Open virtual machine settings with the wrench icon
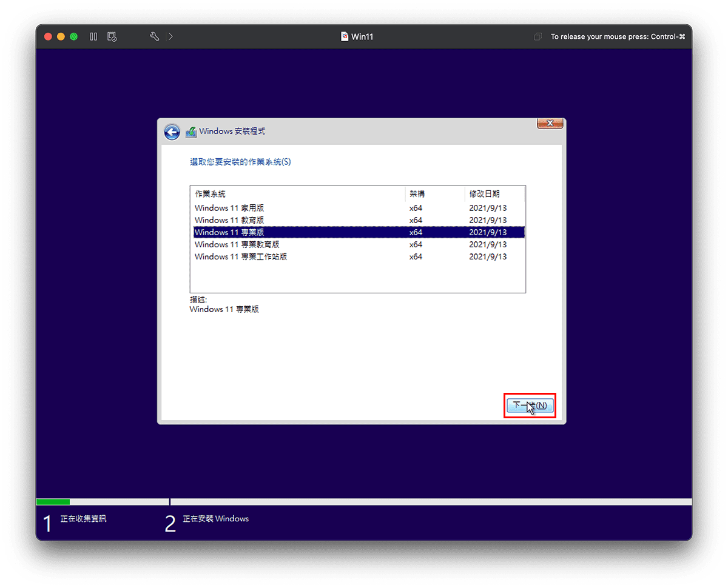This screenshot has height=588, width=728. click(154, 36)
